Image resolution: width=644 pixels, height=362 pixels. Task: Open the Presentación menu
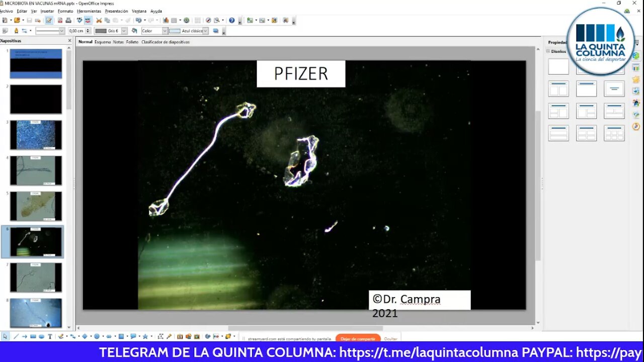pyautogui.click(x=116, y=11)
